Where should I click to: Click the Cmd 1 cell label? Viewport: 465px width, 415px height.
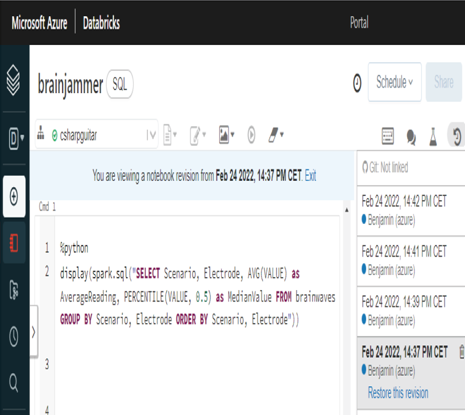click(x=47, y=207)
